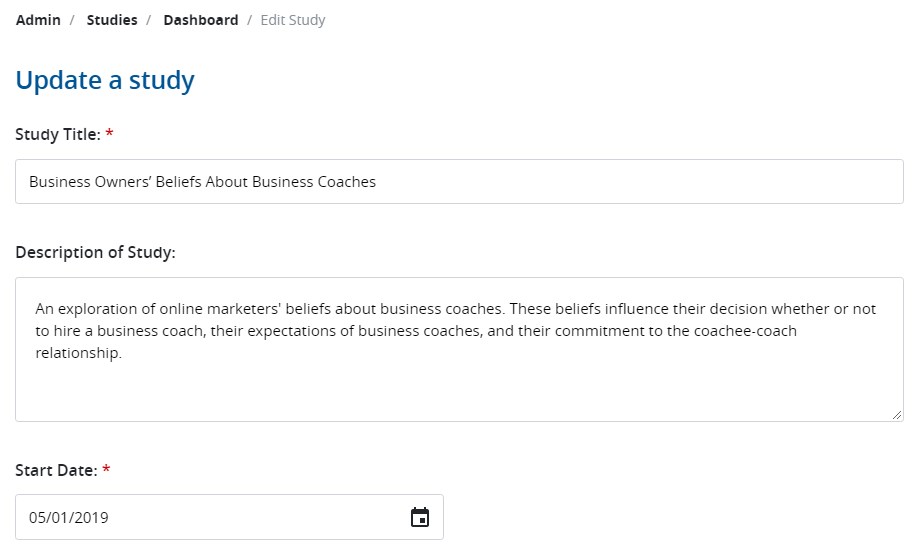Focus the Study Title input field
The height and width of the screenshot is (550, 914).
(459, 182)
